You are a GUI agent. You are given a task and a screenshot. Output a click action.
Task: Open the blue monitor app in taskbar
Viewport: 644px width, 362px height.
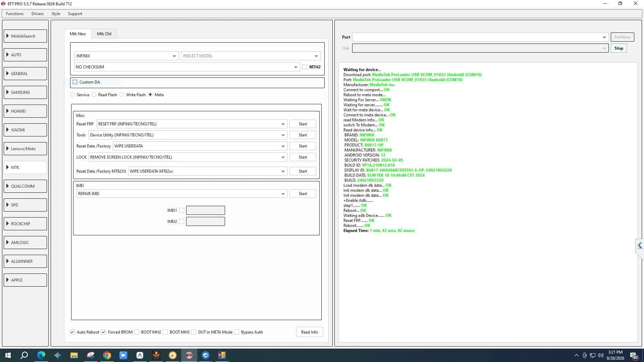click(x=205, y=355)
